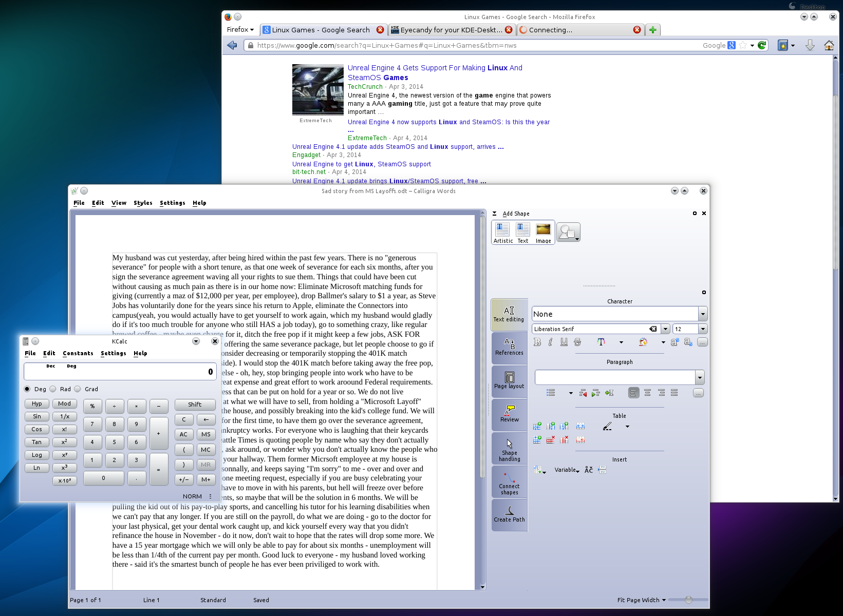Image resolution: width=843 pixels, height=616 pixels.
Task: Open View menu in Calligra Words
Action: coord(119,203)
